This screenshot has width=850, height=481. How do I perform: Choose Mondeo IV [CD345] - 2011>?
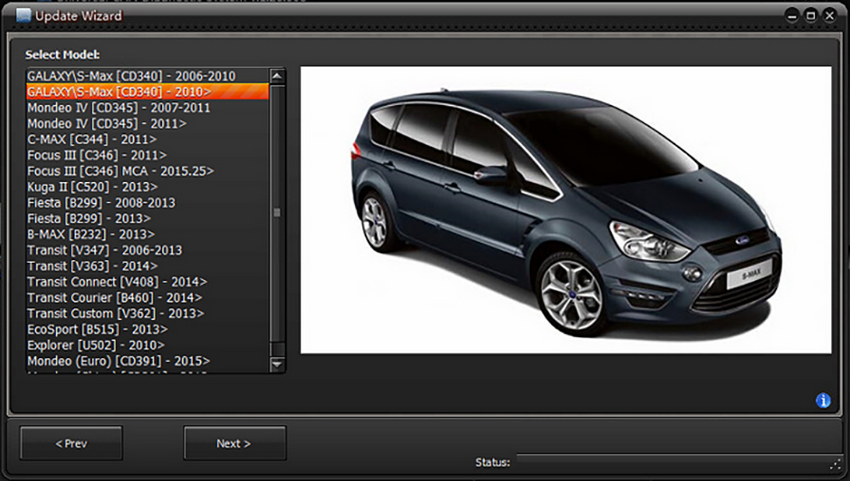coord(147,123)
